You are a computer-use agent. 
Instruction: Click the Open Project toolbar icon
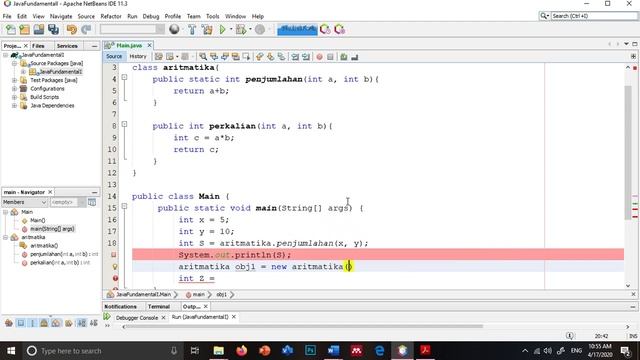[x=39, y=29]
